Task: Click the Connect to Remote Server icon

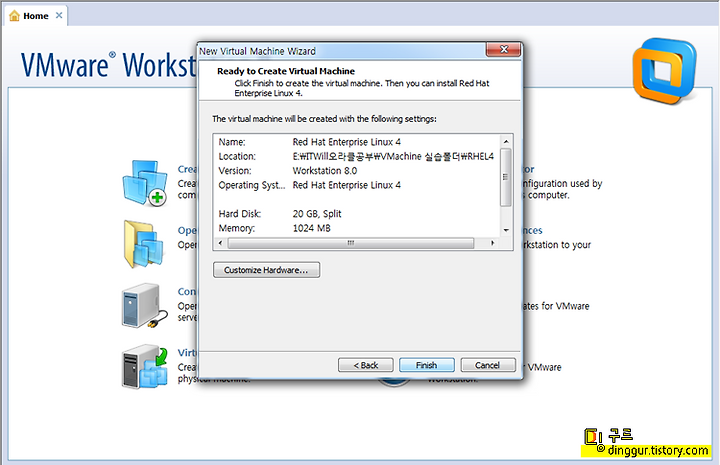Action: point(144,305)
